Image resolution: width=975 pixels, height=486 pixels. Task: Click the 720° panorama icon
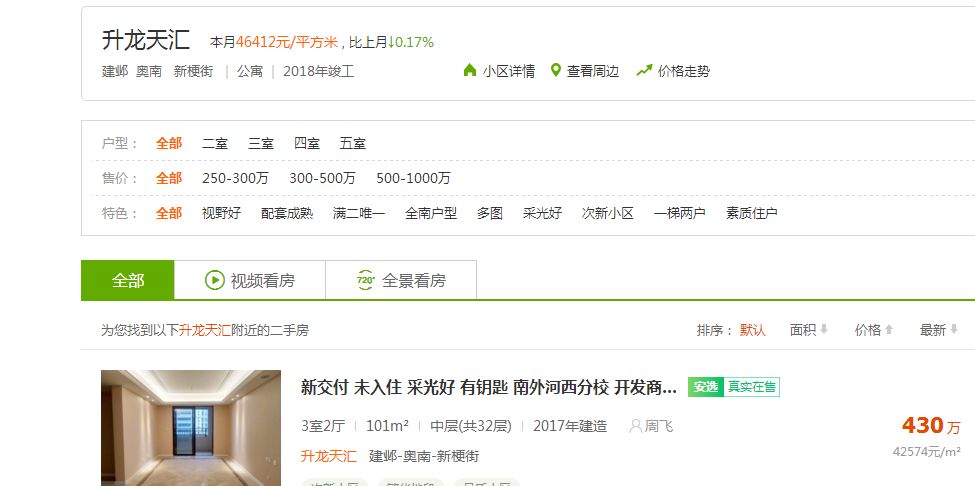coord(366,280)
